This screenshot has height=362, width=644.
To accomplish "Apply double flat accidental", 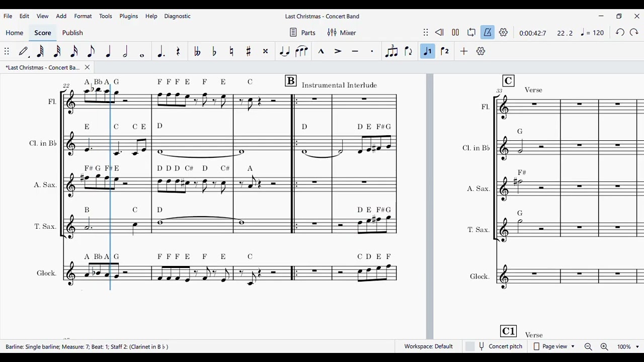I will (197, 51).
